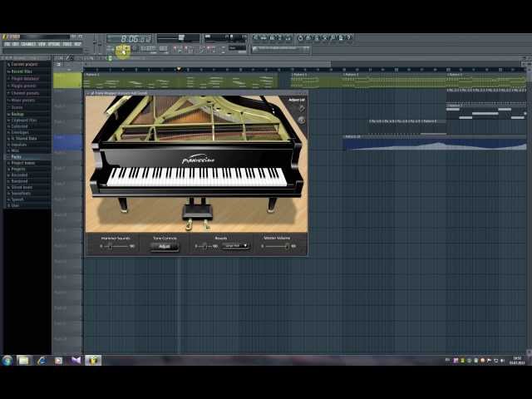Open Project bones folder
Screen dimensions: 532x399
[x=22, y=163]
